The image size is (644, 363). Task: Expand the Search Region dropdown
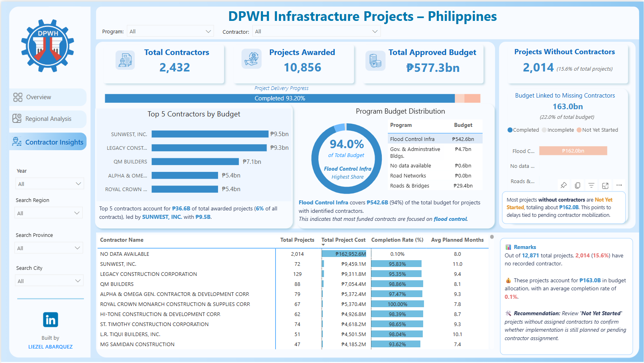click(x=49, y=213)
